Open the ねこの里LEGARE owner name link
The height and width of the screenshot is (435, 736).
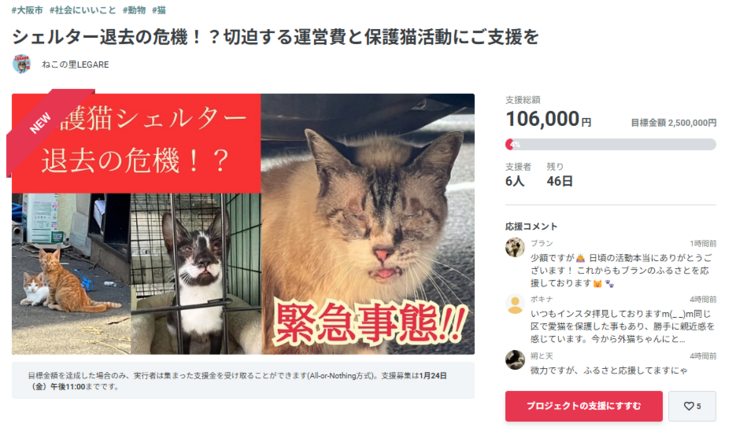coord(75,64)
